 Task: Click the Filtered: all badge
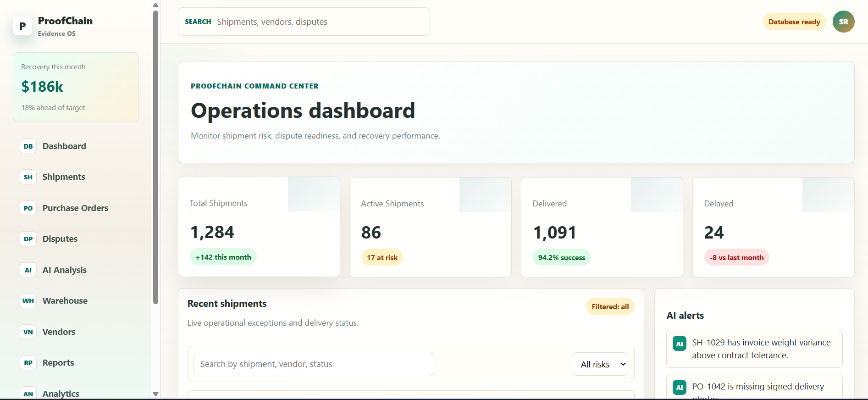click(x=610, y=307)
